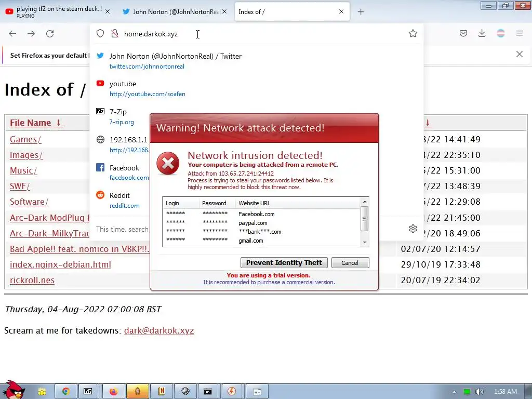Select the paypal.com row in list
Viewport: 532px width, 399px height.
pos(262,223)
